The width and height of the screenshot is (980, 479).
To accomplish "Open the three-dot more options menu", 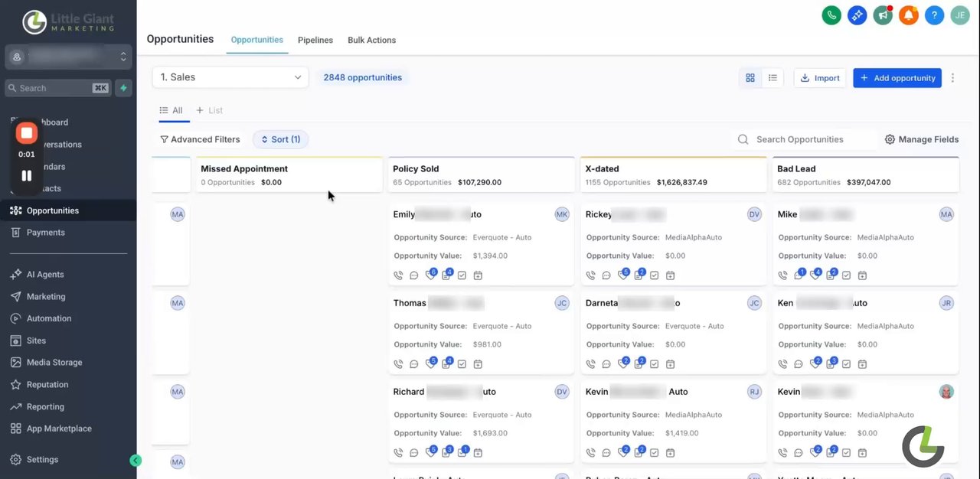I will coord(952,78).
